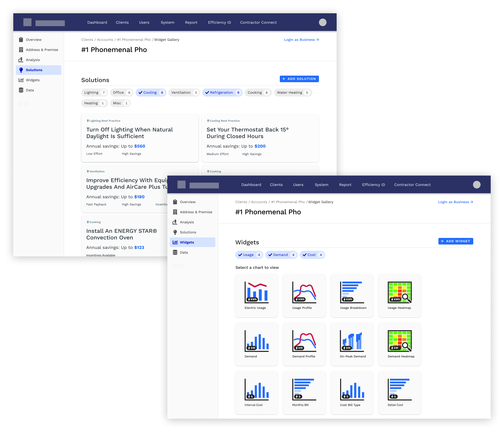The width and height of the screenshot is (504, 432).
Task: Click the $560 savings value
Action: coord(139,146)
